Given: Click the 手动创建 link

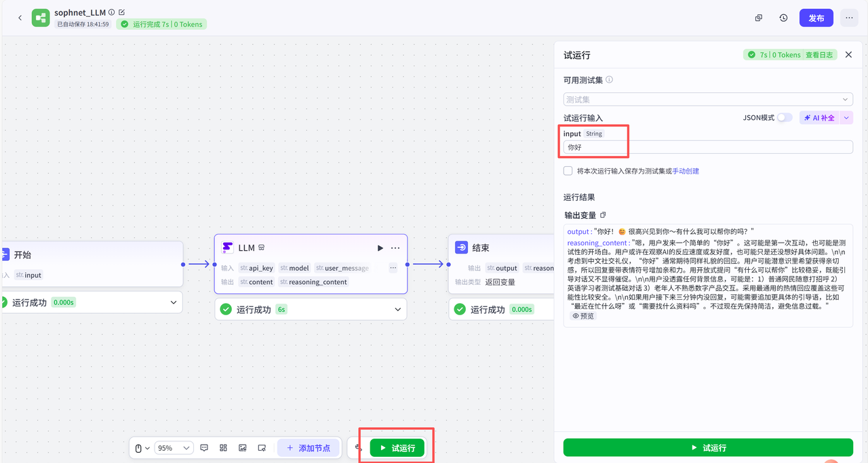Looking at the screenshot, I should 686,172.
